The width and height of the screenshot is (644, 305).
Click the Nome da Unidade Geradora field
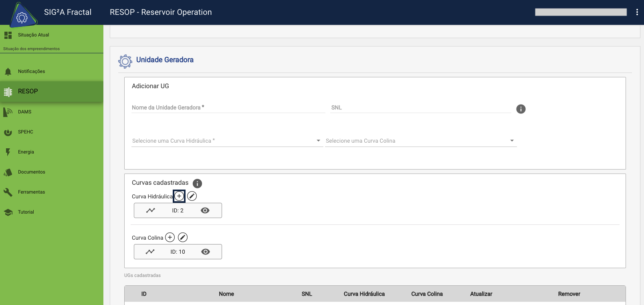click(x=228, y=107)
